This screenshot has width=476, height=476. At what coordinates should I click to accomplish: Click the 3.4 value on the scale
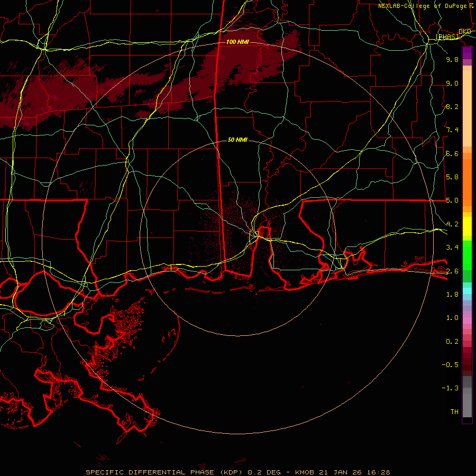[452, 248]
